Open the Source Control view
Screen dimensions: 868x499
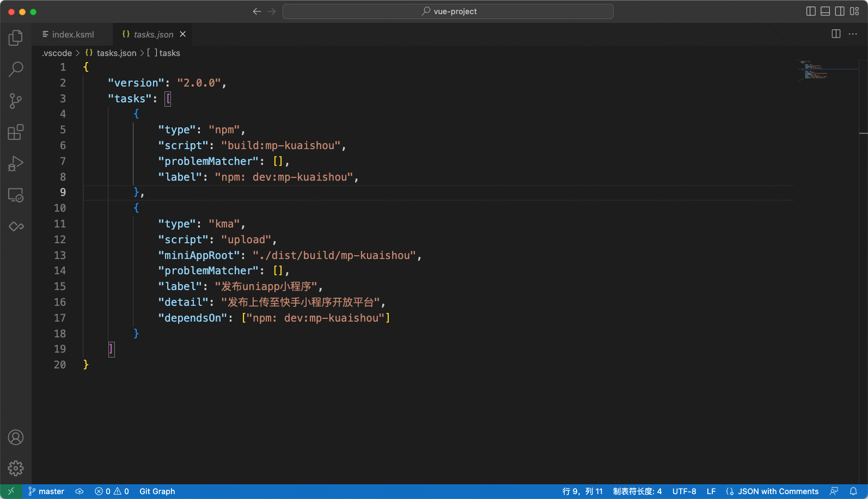(x=16, y=101)
